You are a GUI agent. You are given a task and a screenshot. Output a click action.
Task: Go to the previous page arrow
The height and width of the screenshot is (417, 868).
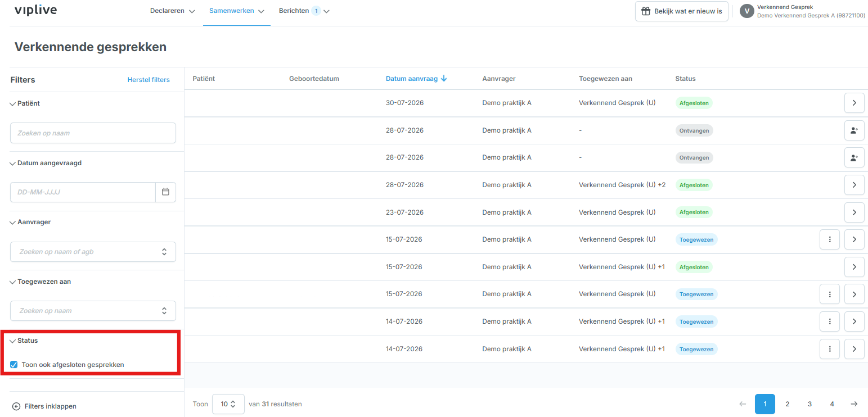pos(743,404)
